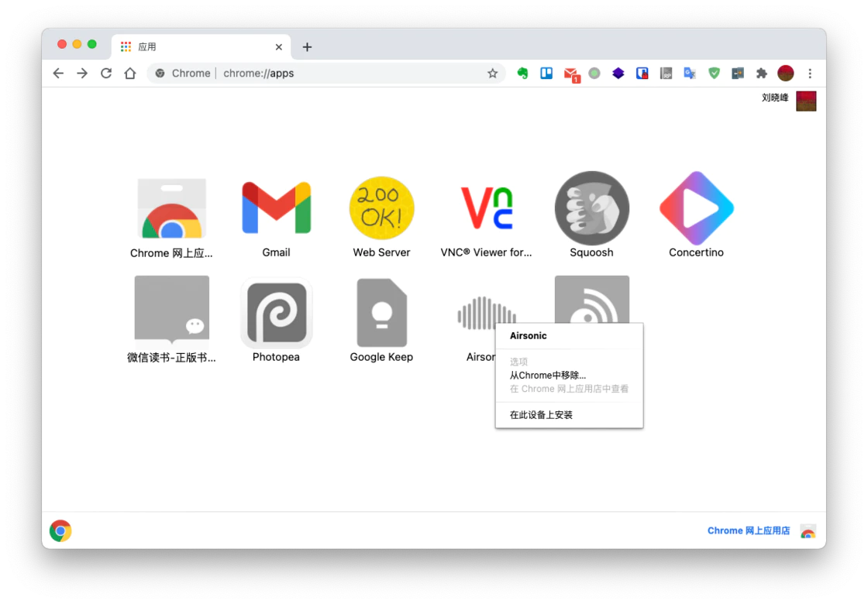Open the Extensions puzzle-piece menu
Image resolution: width=868 pixels, height=604 pixels.
point(761,74)
